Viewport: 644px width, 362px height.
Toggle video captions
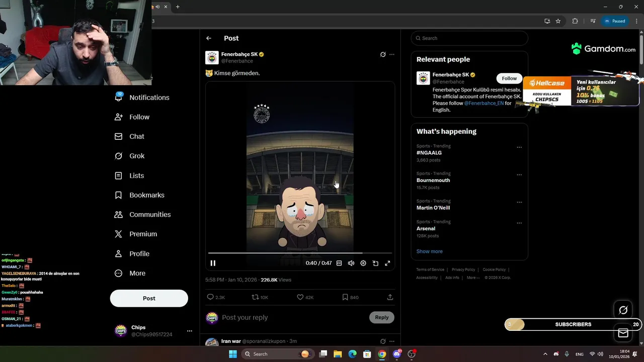(x=339, y=263)
